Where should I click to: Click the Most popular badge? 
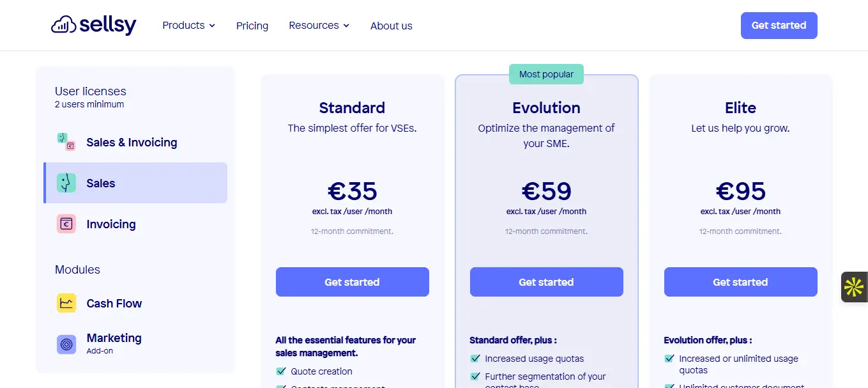[x=546, y=74]
